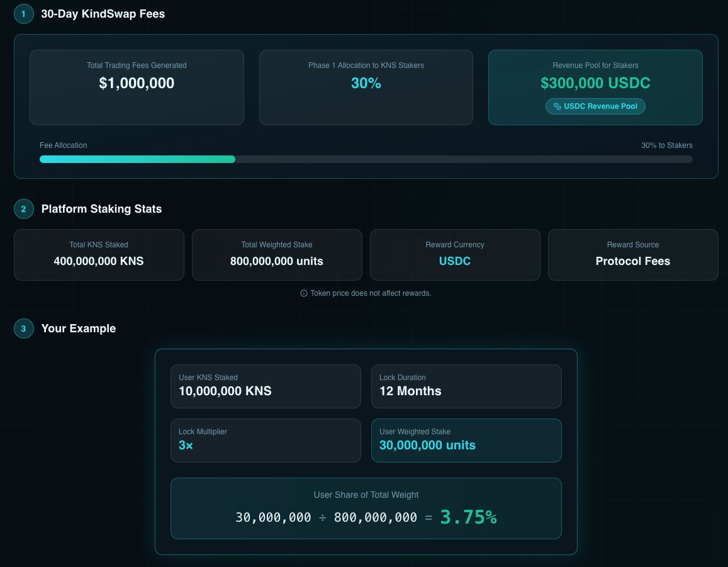Click the 30% to Stakers label
The height and width of the screenshot is (567, 728).
(x=667, y=145)
